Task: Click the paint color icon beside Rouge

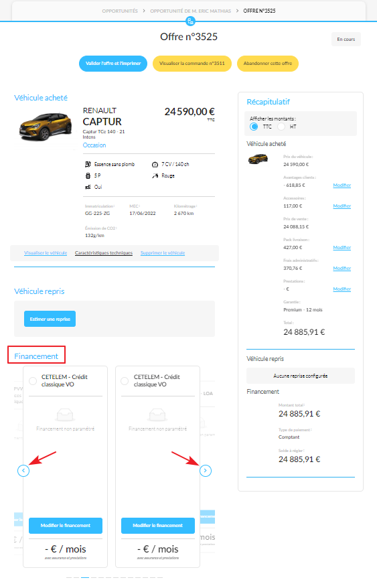Action: 155,175
